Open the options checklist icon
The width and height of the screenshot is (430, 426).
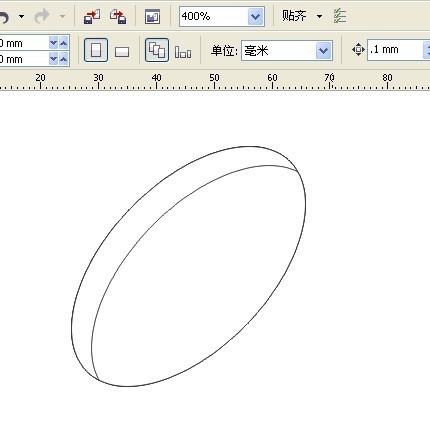click(340, 16)
